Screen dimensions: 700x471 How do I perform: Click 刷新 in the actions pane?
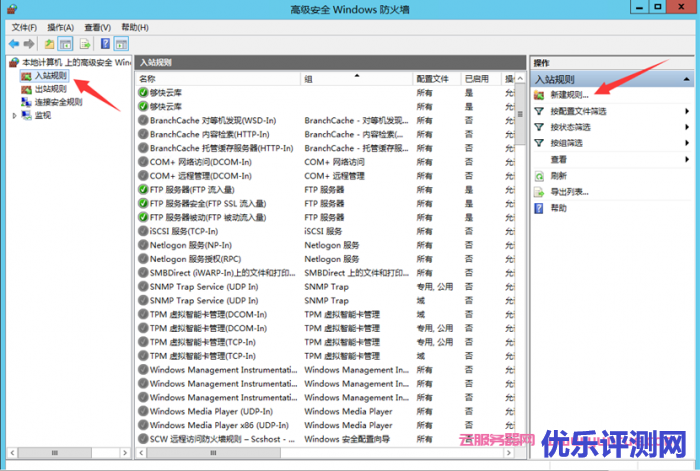558,176
